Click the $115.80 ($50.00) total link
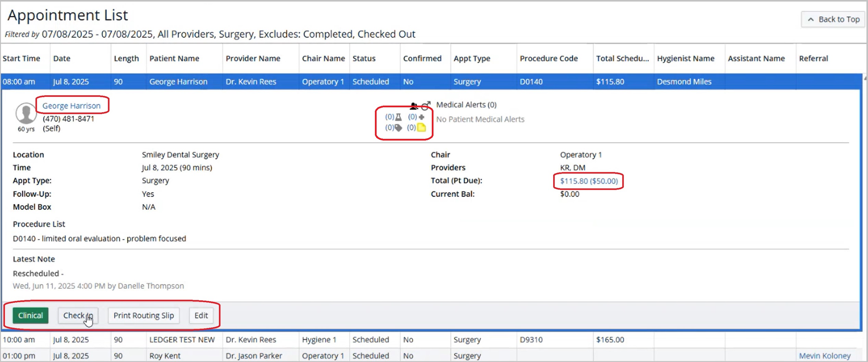Screen dimensions: 868x362 [589, 181]
